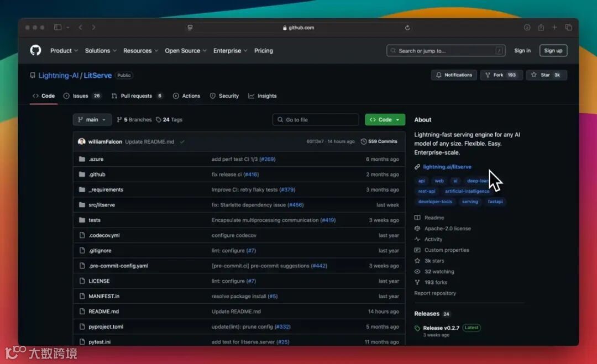This screenshot has height=364, width=597.
Task: Click the Notifications button
Action: [454, 75]
